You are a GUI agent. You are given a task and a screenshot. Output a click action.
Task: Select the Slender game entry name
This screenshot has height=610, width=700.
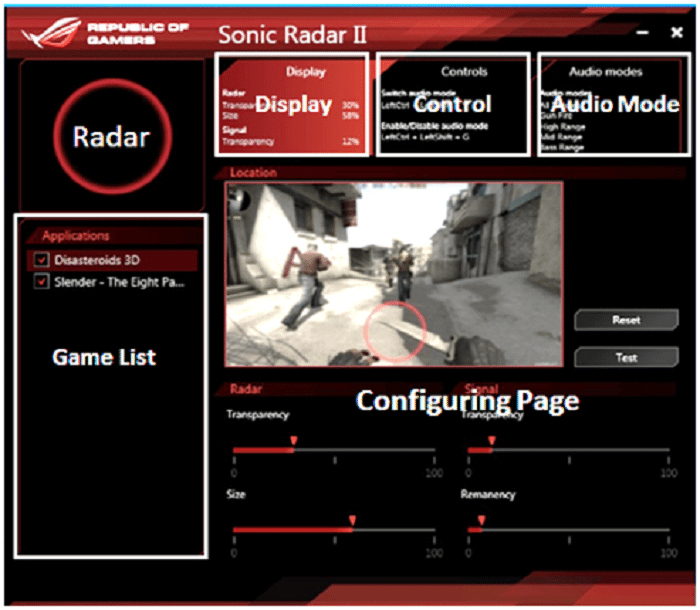click(120, 282)
